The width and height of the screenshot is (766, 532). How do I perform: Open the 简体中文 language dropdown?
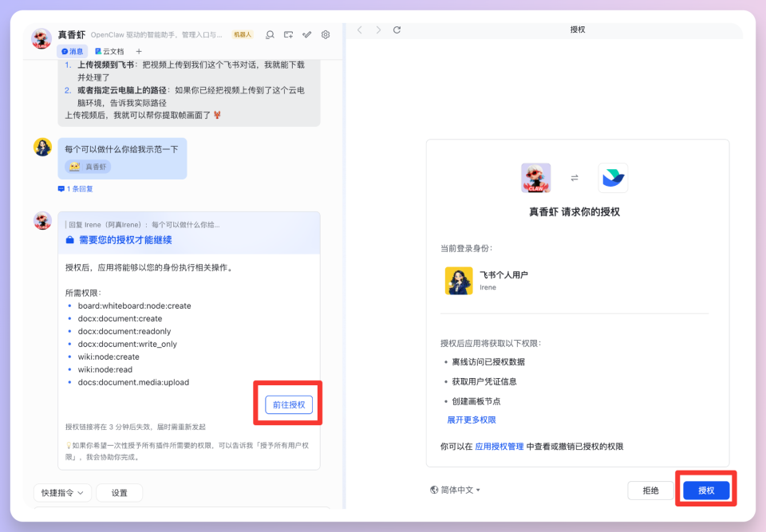(453, 490)
